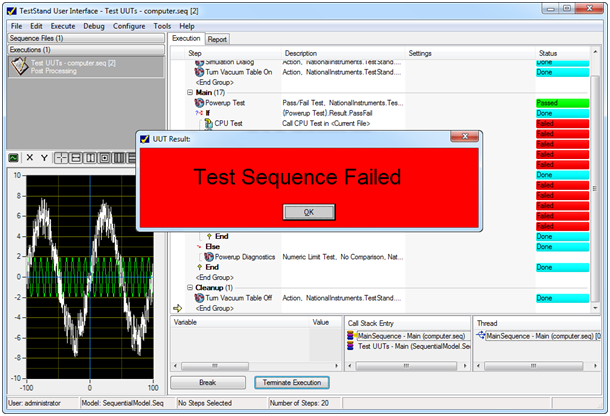The height and width of the screenshot is (416, 610).
Task: Collapse the If block under Powerup Test
Action: [x=199, y=113]
